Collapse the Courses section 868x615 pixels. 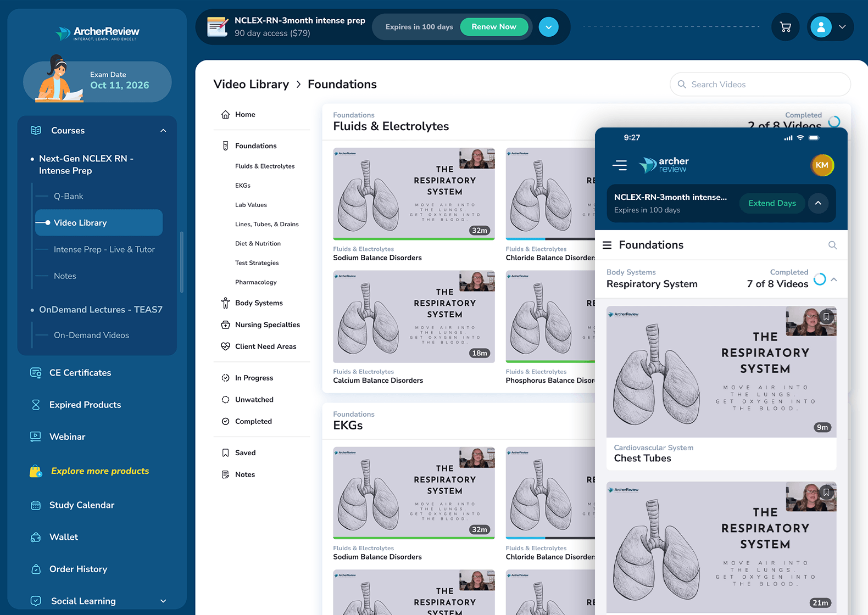(x=163, y=131)
